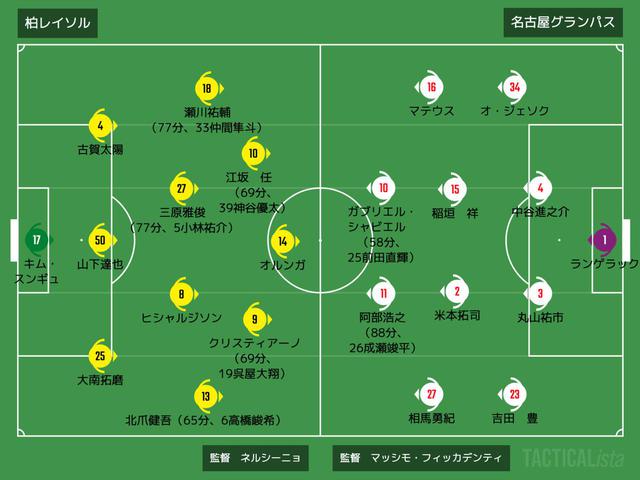Select yellow player marker number 18
Screen dimensions: 640x480
point(208,88)
